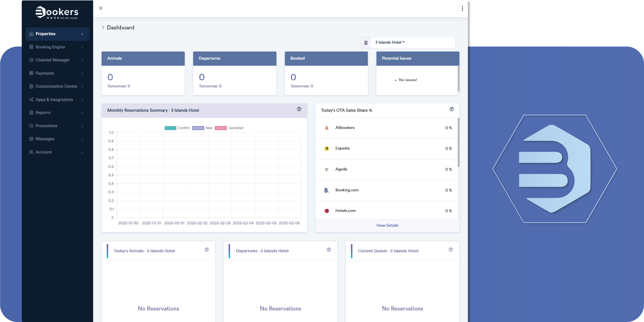
Task: Open the Reports menu item
Action: pyautogui.click(x=43, y=112)
